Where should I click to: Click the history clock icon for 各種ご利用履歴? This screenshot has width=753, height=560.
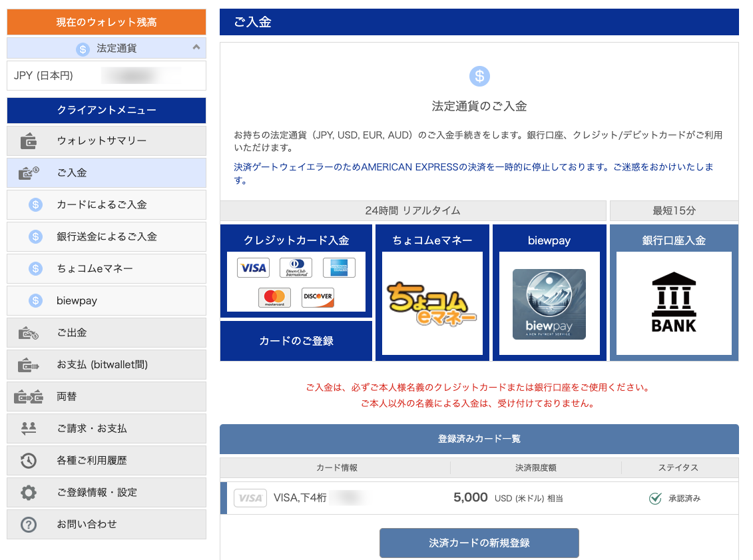[x=29, y=461]
